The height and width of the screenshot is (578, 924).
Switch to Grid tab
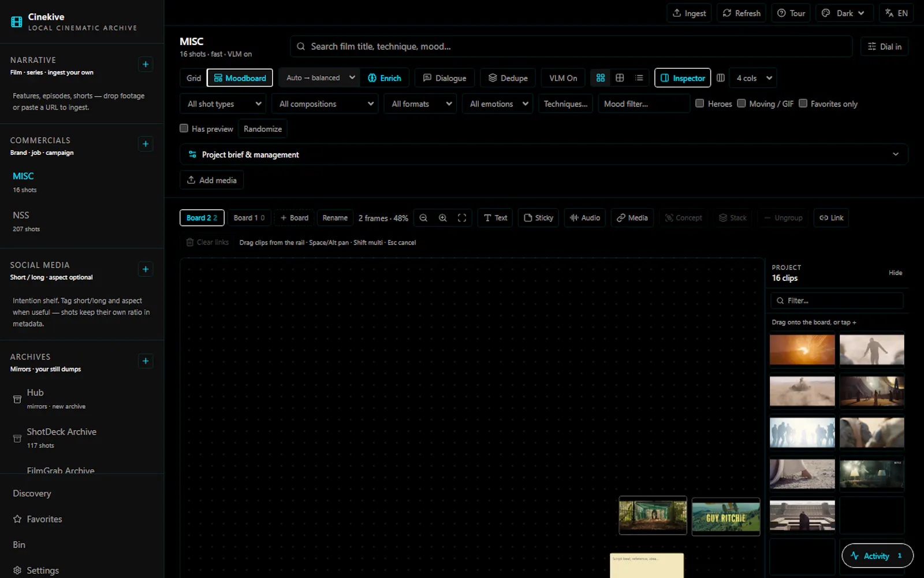click(193, 78)
